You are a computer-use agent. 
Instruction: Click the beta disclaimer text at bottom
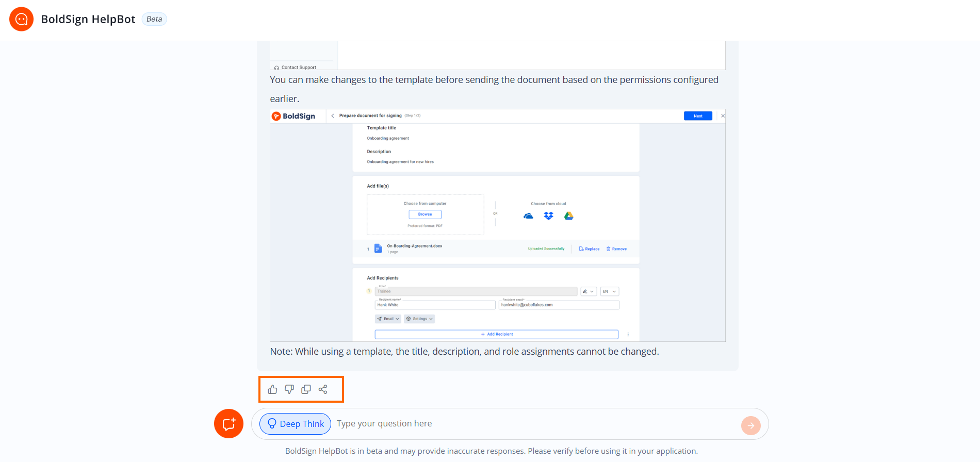(x=492, y=451)
